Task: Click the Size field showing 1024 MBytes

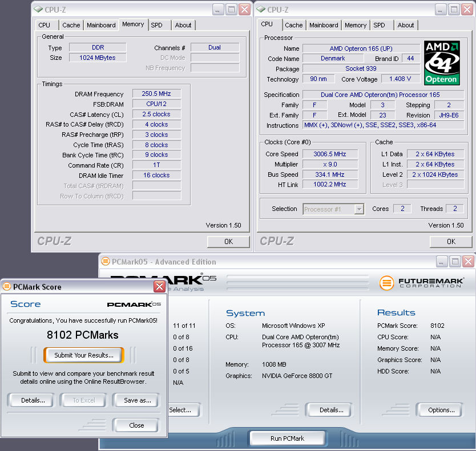Action: coord(98,58)
